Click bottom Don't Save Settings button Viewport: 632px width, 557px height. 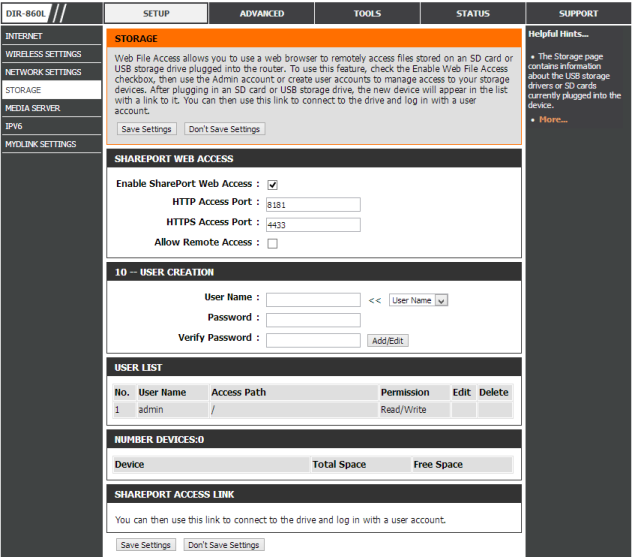[224, 545]
